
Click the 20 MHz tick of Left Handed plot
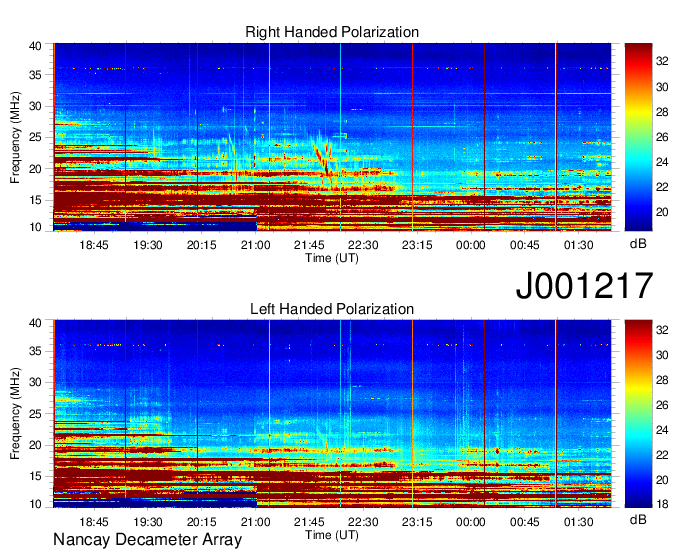coord(35,445)
